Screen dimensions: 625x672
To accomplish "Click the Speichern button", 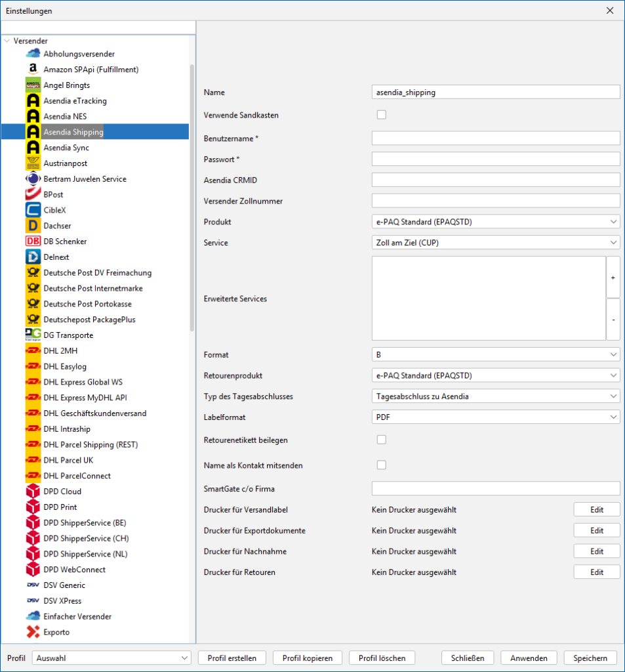I will 590,658.
